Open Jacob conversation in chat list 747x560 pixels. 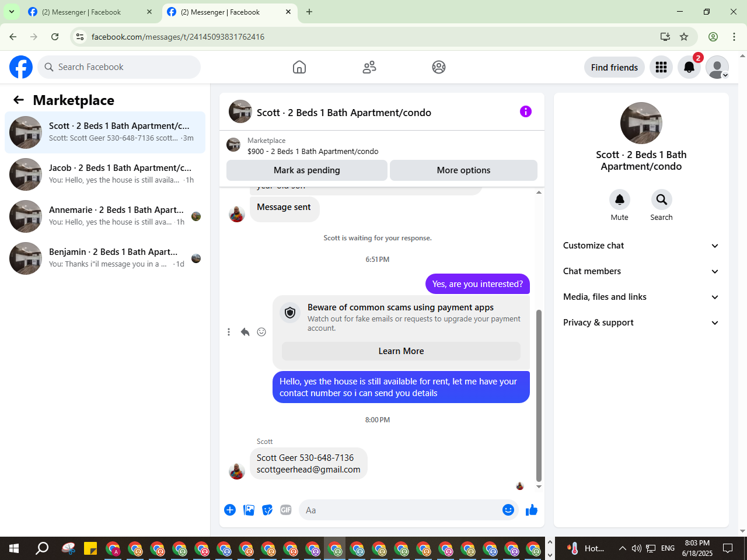[x=105, y=174]
